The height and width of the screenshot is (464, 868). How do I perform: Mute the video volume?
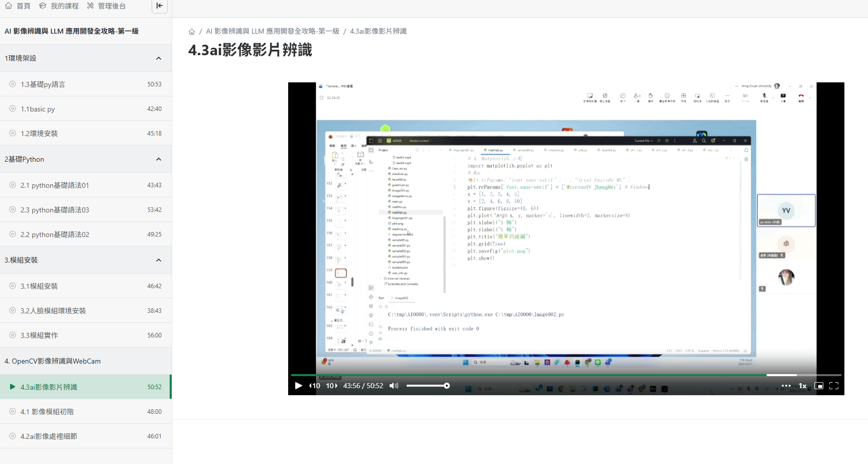[x=394, y=386]
